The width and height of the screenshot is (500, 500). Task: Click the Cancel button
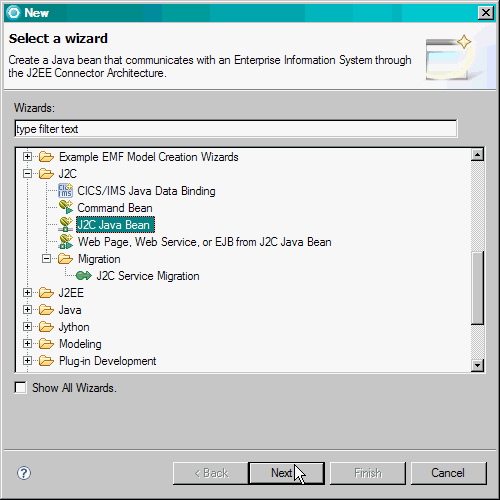[x=448, y=473]
